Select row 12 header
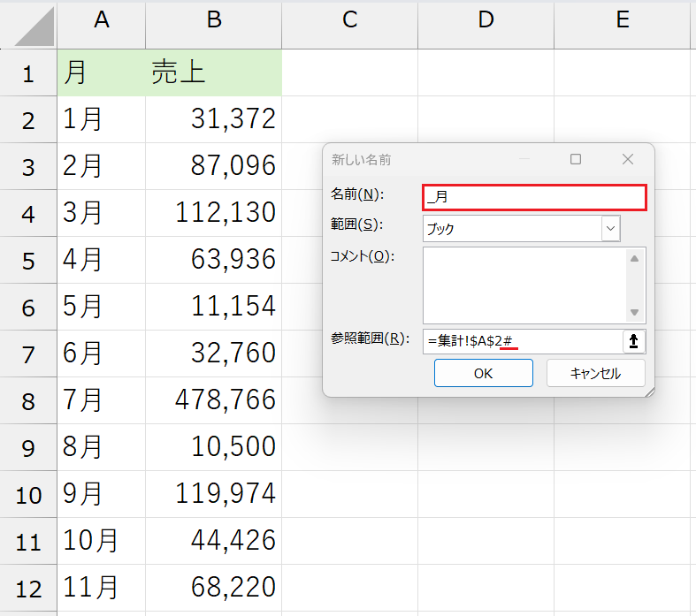 click(28, 588)
